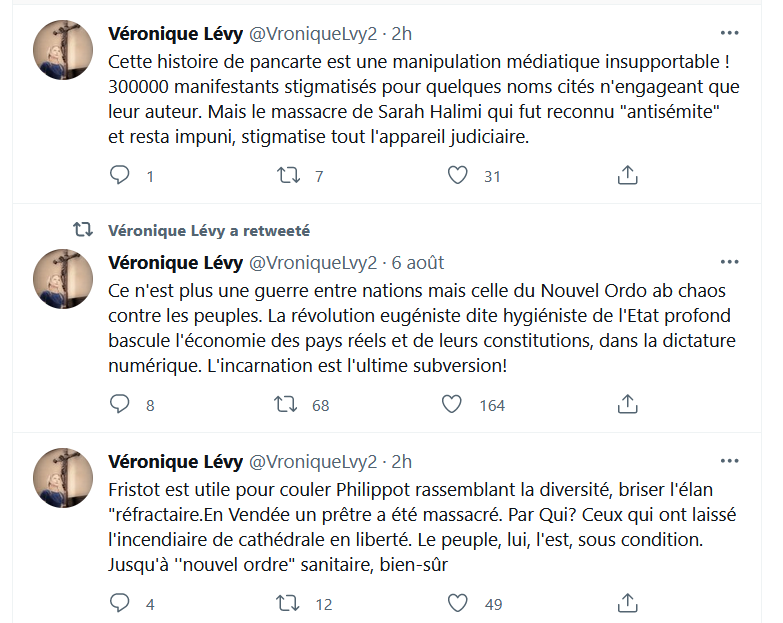
Task: Click @VroniqueLvy2 handle in the last tweet
Action: point(312,462)
